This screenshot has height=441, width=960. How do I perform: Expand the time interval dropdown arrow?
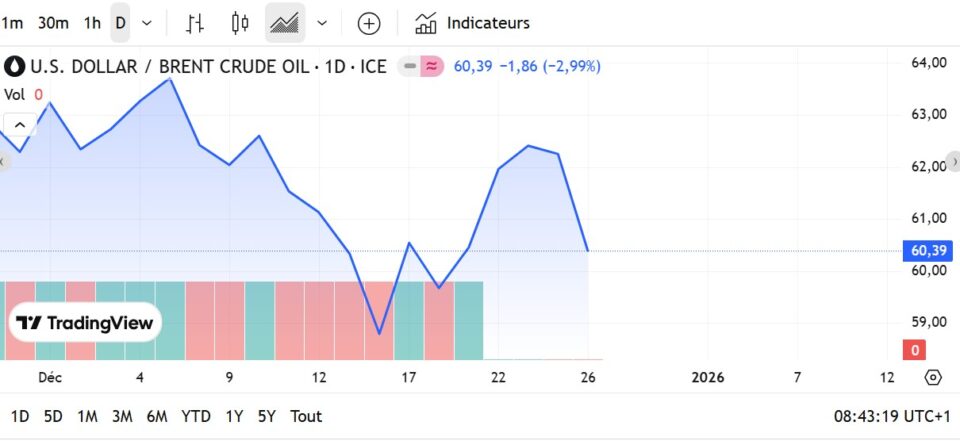[147, 22]
